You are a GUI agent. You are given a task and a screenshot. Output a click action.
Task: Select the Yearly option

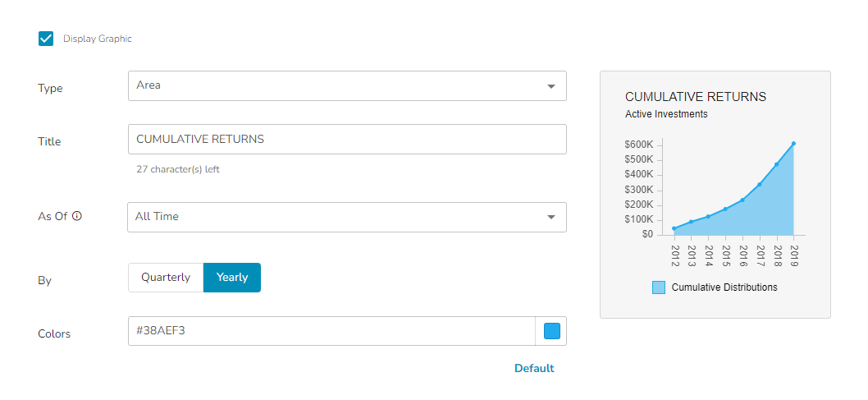click(232, 278)
